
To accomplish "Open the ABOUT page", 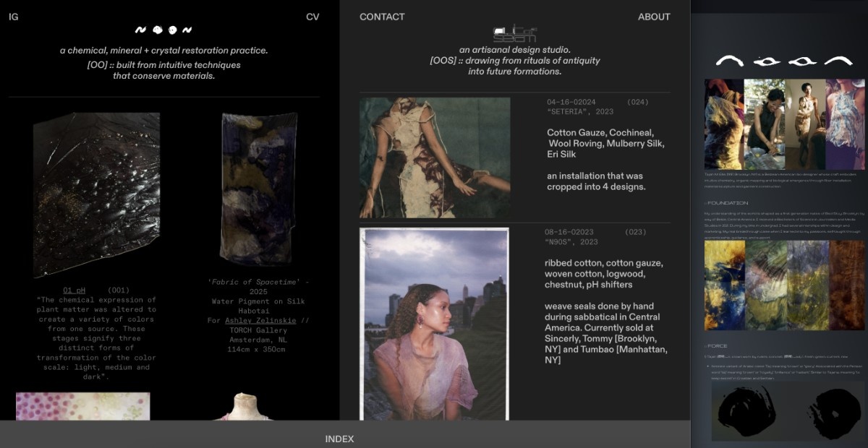I will click(654, 17).
